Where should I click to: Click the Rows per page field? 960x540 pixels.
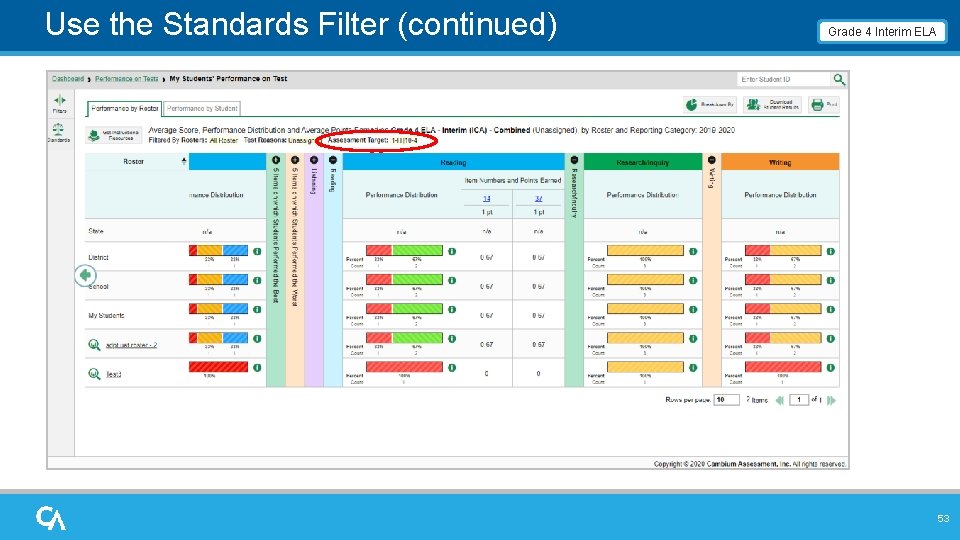pyautogui.click(x=727, y=400)
